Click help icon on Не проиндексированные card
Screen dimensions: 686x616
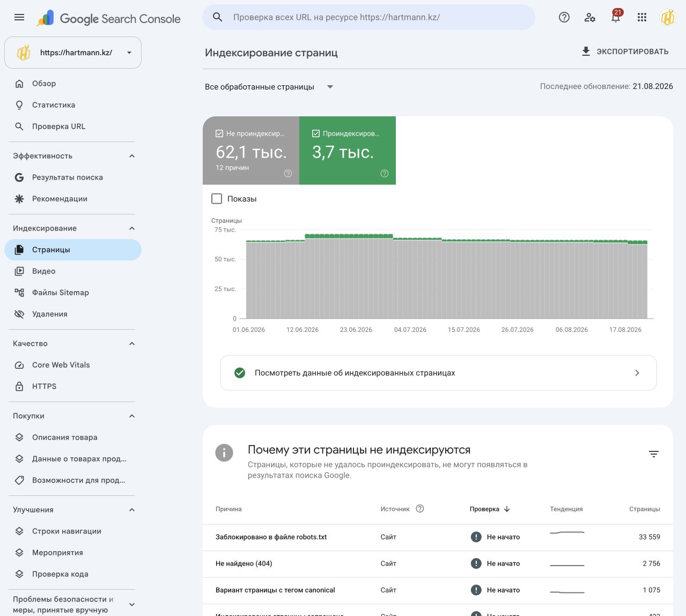point(288,173)
